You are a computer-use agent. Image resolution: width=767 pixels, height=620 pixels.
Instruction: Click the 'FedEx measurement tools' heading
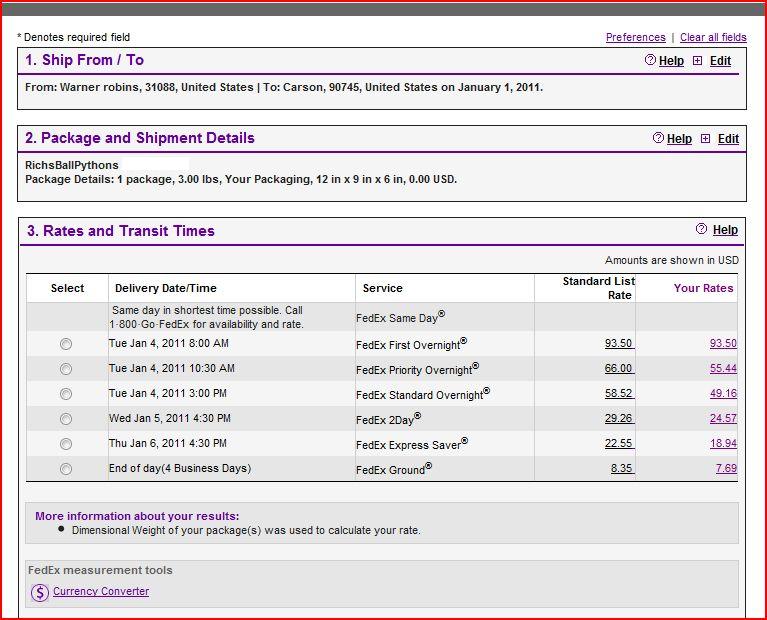coord(100,570)
